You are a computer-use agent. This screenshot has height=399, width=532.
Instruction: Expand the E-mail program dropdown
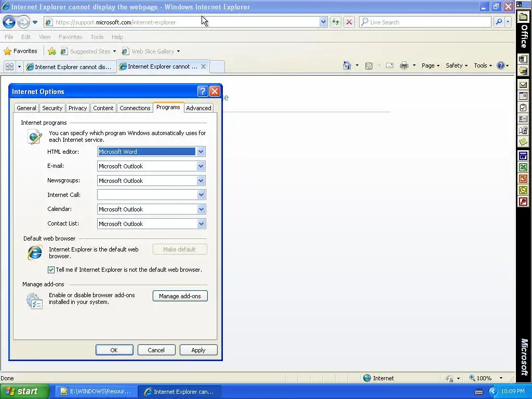(x=201, y=166)
